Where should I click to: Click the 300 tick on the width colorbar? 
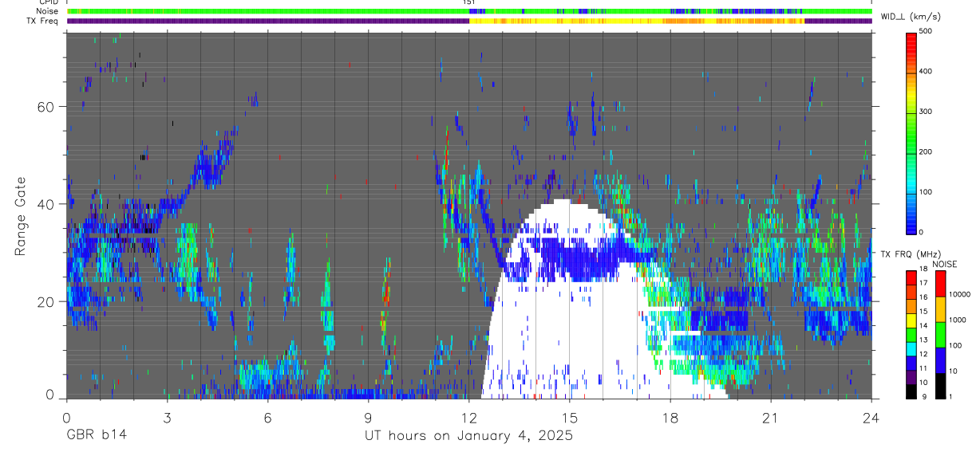pos(926,112)
